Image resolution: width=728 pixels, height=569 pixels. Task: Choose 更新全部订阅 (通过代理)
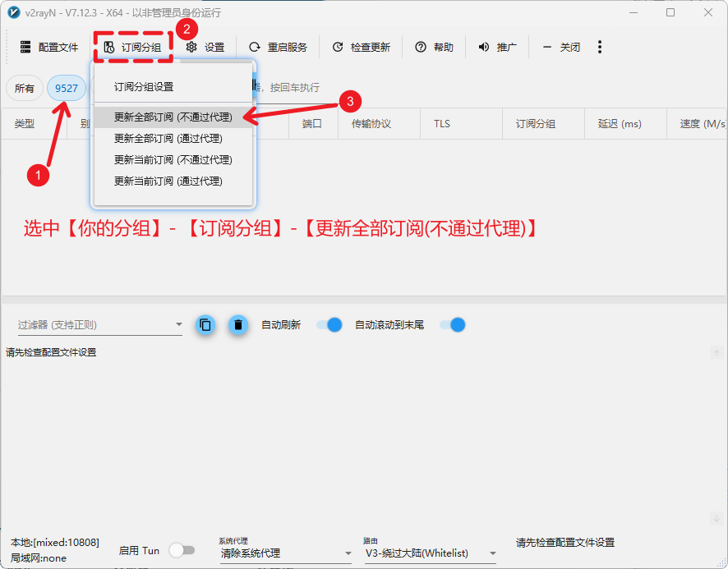[x=173, y=138]
